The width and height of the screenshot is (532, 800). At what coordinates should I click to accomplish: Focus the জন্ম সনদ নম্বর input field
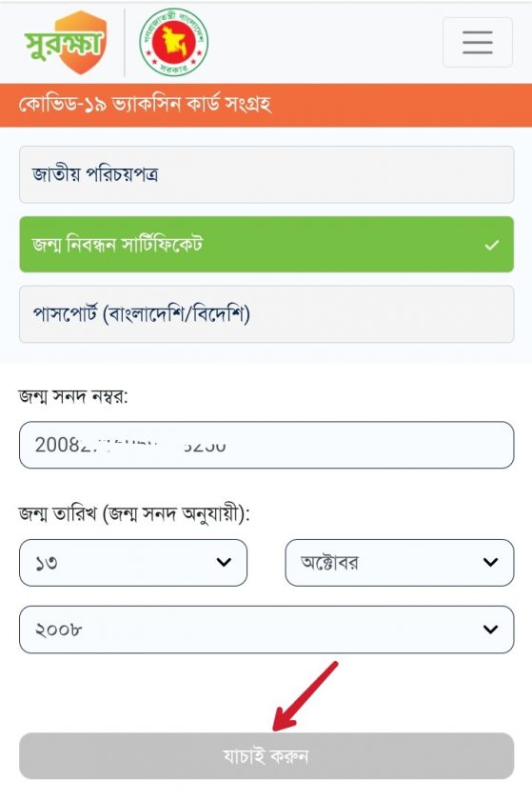pyautogui.click(x=266, y=445)
